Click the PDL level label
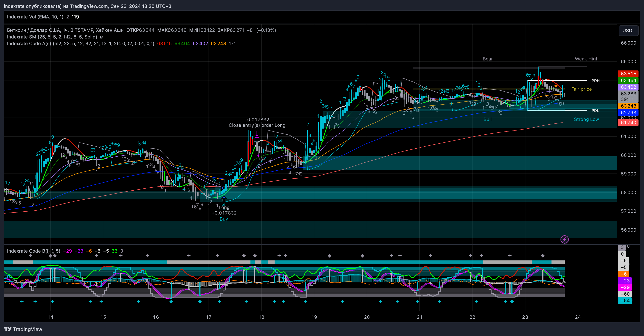 coord(595,110)
